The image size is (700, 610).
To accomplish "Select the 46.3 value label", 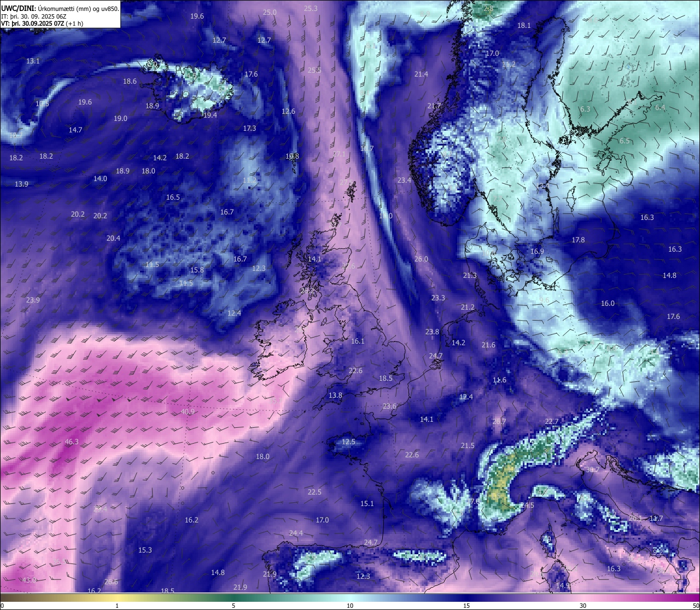I will pos(72,442).
